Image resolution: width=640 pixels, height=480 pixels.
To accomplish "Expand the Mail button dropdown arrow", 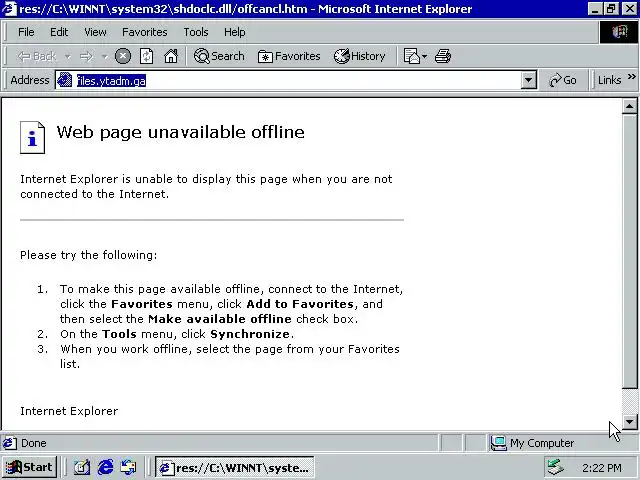I will click(424, 56).
